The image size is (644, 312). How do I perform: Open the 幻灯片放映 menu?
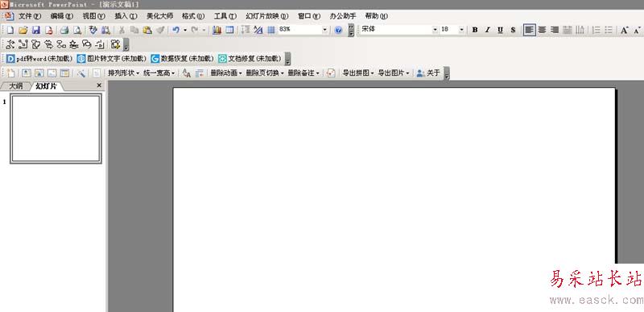pos(267,16)
